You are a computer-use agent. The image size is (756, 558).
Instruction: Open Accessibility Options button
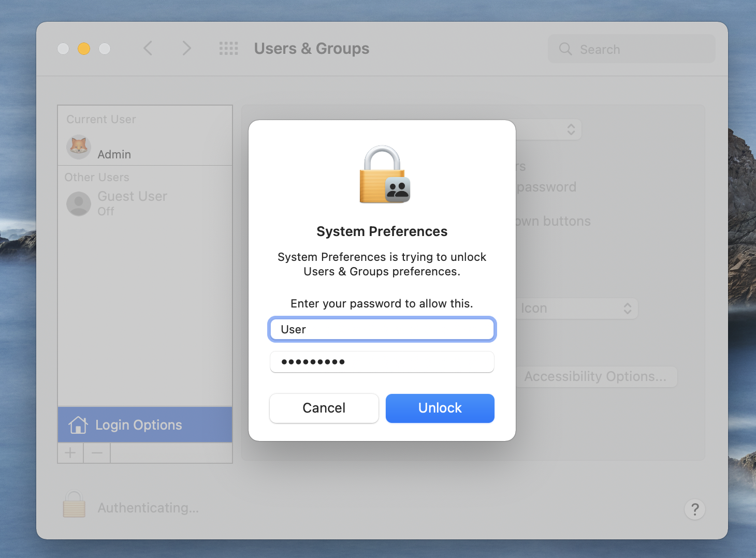[595, 376]
